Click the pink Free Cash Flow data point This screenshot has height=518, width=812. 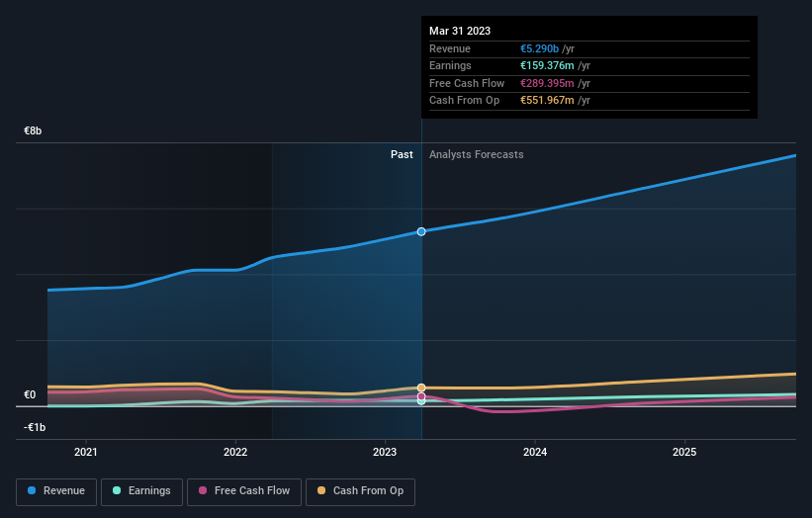pos(421,396)
